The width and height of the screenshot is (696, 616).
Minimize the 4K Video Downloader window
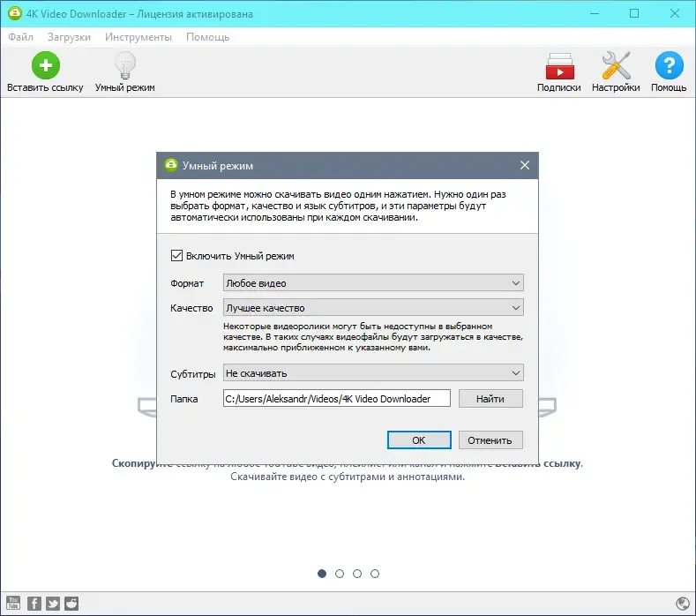595,13
